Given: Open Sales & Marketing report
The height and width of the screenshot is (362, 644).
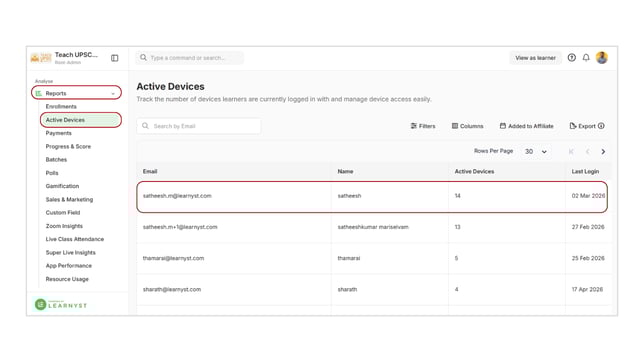Looking at the screenshot, I should point(69,199).
